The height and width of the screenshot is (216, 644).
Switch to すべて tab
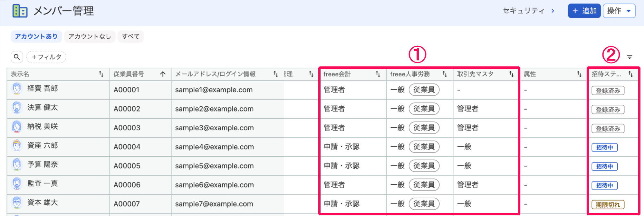pos(130,36)
